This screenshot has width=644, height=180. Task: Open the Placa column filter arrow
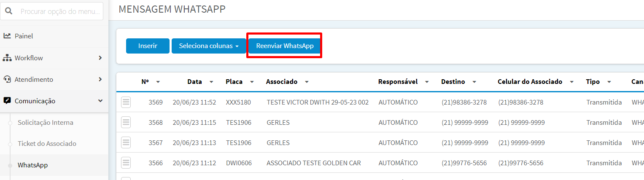pos(252,82)
